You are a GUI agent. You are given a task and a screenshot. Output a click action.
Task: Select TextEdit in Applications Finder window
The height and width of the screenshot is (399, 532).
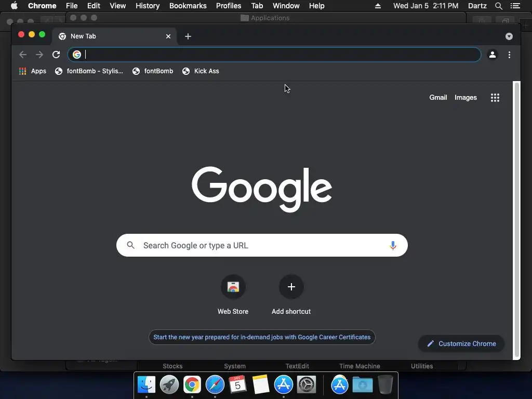pyautogui.click(x=297, y=366)
